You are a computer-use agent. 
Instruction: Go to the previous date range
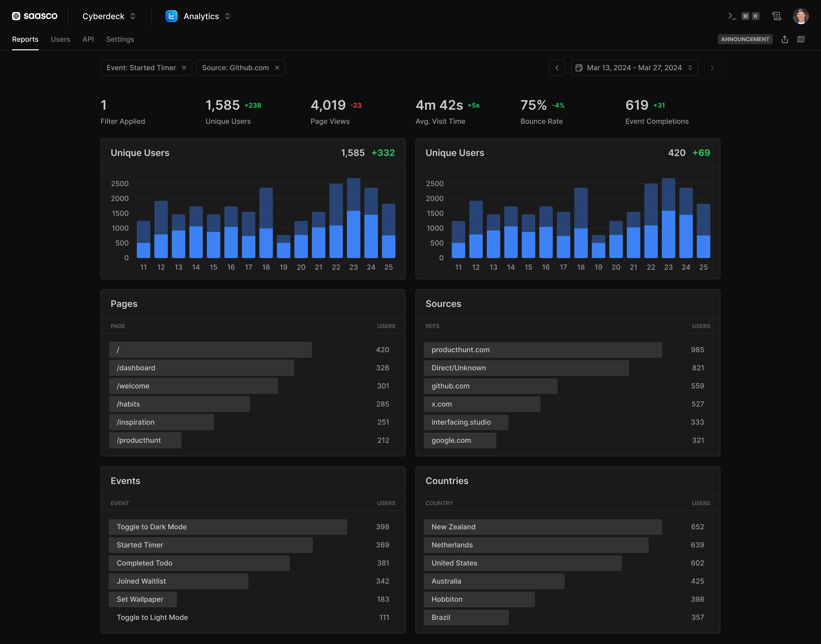(557, 68)
